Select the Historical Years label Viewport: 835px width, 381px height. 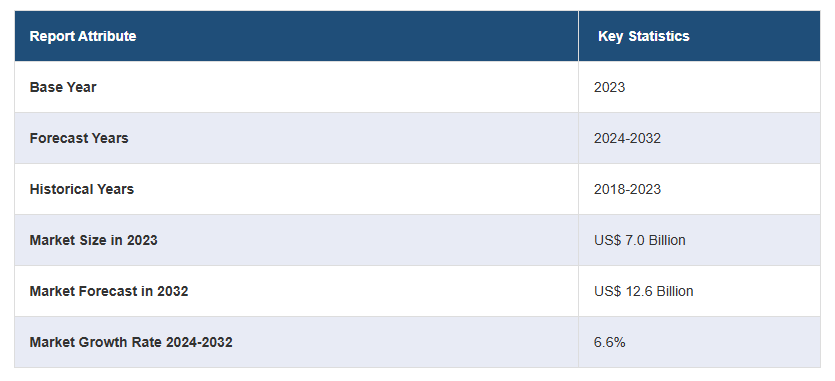[x=81, y=189]
